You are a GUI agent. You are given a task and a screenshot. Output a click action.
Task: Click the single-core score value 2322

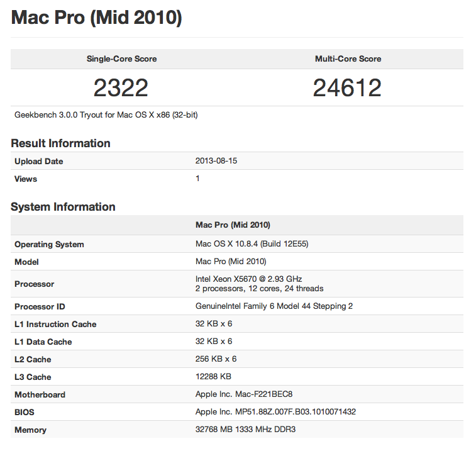[121, 88]
